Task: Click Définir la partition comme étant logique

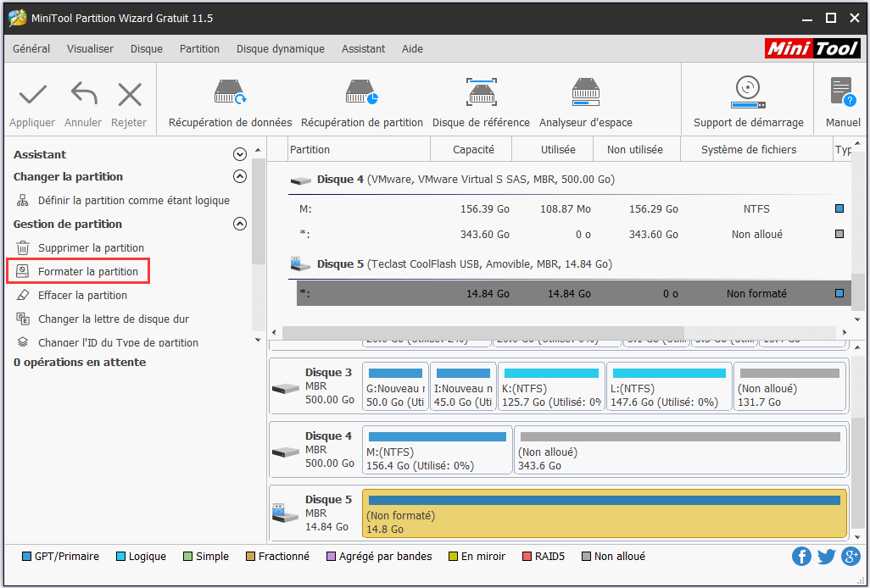Action: click(x=134, y=201)
